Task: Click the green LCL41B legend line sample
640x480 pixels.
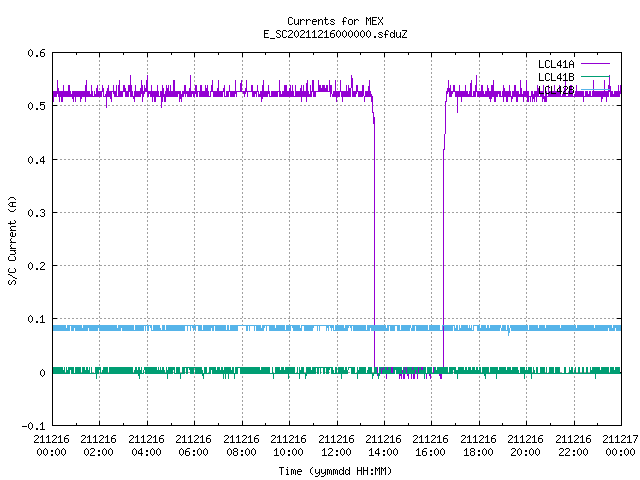Action: pos(595,77)
